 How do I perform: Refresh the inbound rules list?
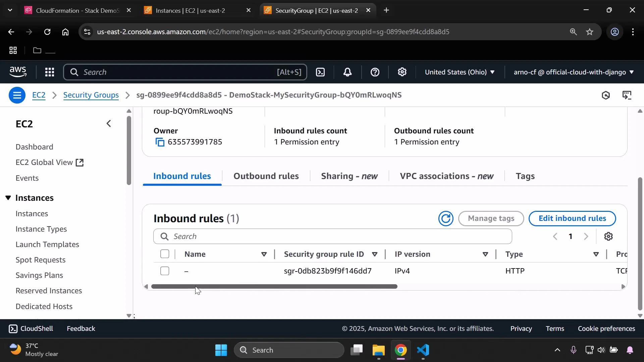click(446, 219)
